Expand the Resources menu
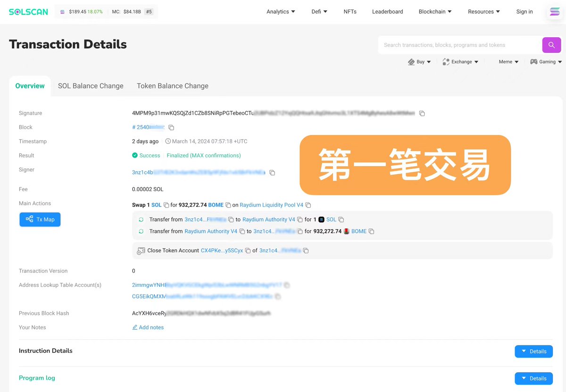The image size is (566, 392). [484, 12]
